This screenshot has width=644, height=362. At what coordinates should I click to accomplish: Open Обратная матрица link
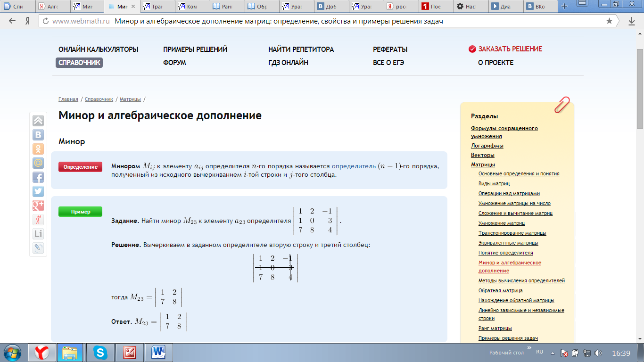(x=501, y=290)
